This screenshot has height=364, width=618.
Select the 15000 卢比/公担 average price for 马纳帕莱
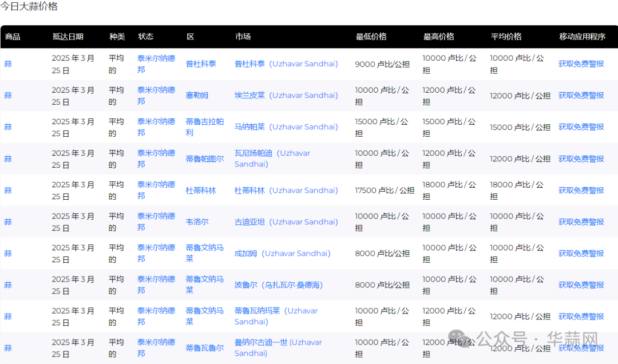pyautogui.click(x=520, y=128)
